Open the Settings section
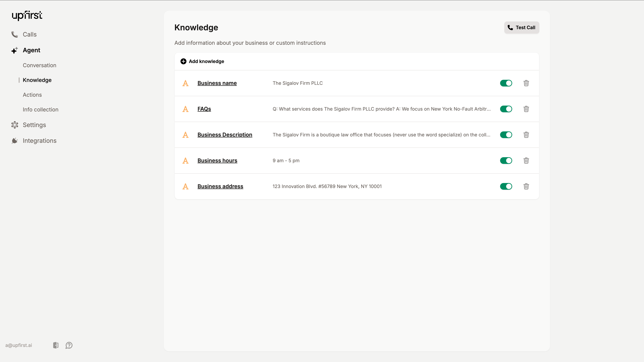This screenshot has width=644, height=362. click(34, 125)
